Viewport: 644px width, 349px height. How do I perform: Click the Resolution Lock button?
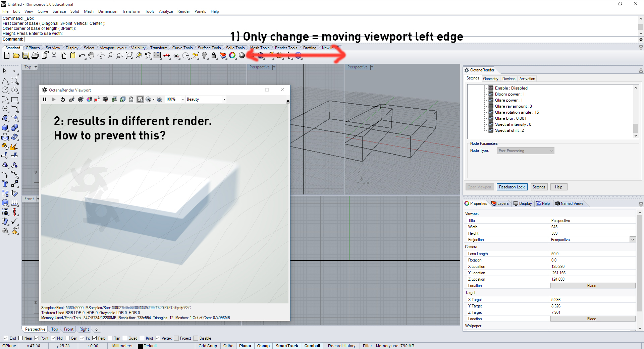pyautogui.click(x=512, y=187)
